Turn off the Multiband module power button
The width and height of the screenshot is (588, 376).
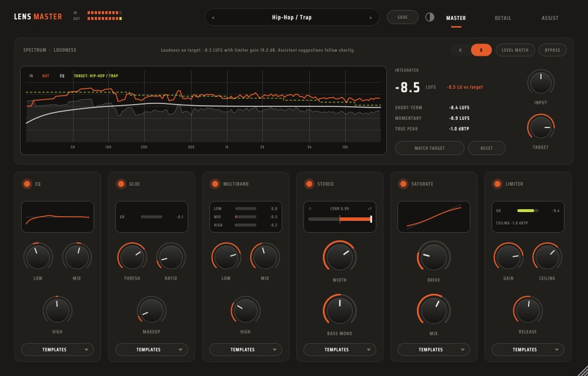[x=215, y=184]
